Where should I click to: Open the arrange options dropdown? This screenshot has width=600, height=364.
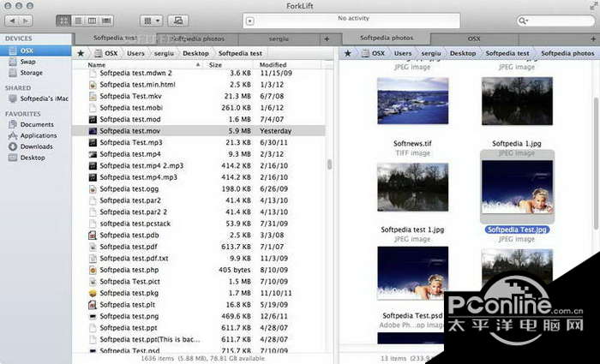click(152, 21)
